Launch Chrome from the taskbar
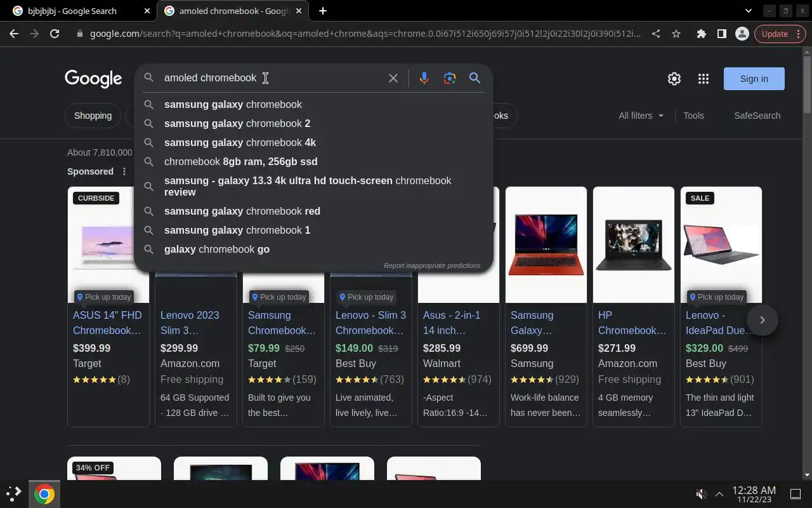The width and height of the screenshot is (812, 508). tap(44, 494)
